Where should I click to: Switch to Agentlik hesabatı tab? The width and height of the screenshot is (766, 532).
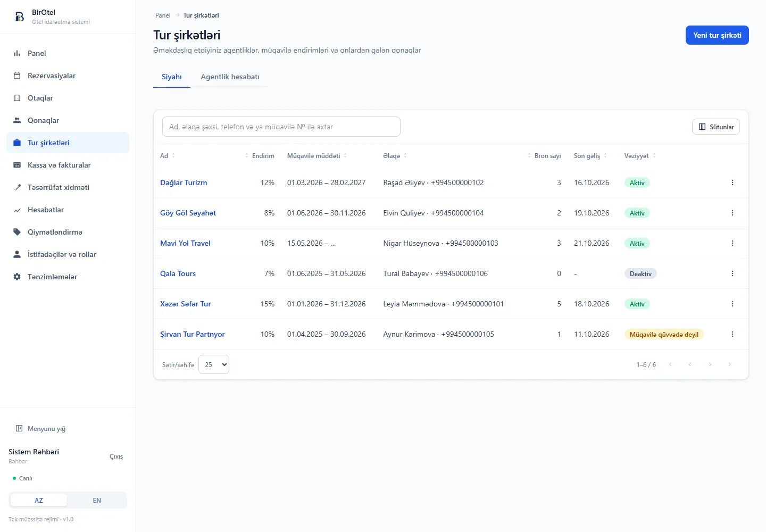(x=230, y=77)
